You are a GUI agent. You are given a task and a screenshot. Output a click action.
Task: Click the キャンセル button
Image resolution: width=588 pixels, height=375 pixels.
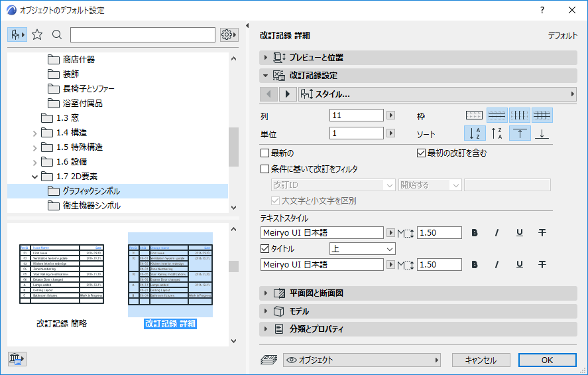coord(481,360)
